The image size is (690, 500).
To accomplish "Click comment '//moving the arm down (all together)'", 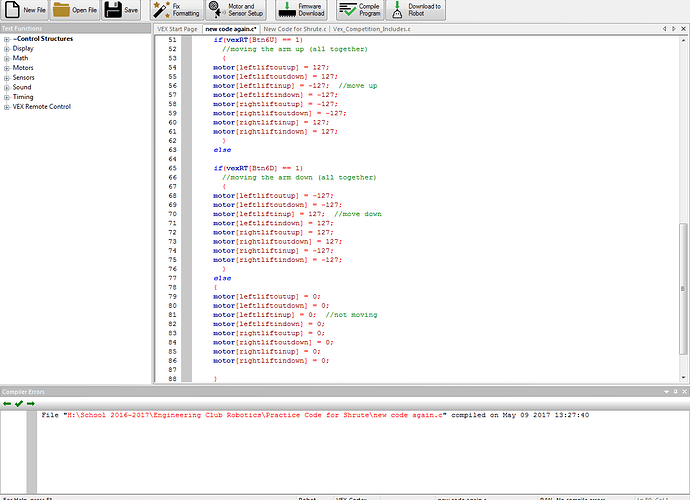I will 299,177.
